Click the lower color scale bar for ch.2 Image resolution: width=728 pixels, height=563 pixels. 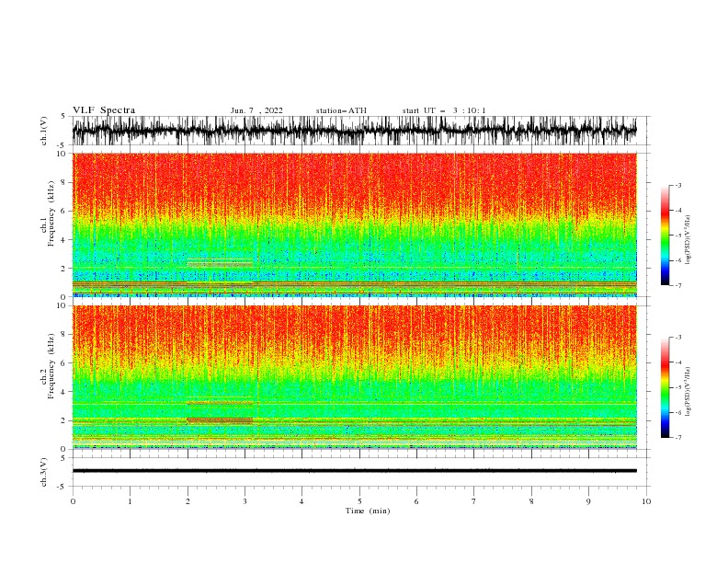coord(665,387)
